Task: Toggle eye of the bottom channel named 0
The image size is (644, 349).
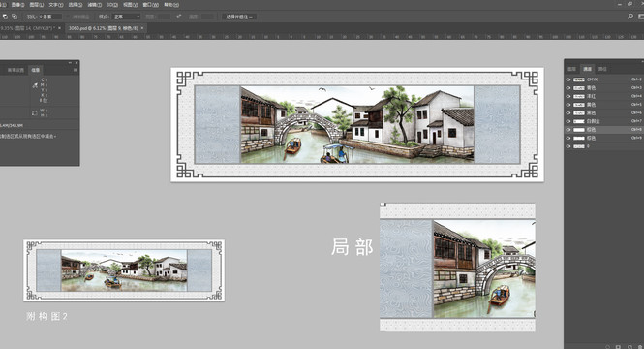Action: pyautogui.click(x=568, y=146)
